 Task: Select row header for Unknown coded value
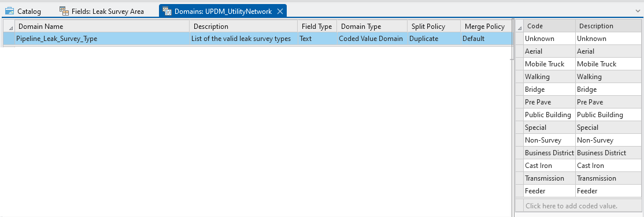519,39
